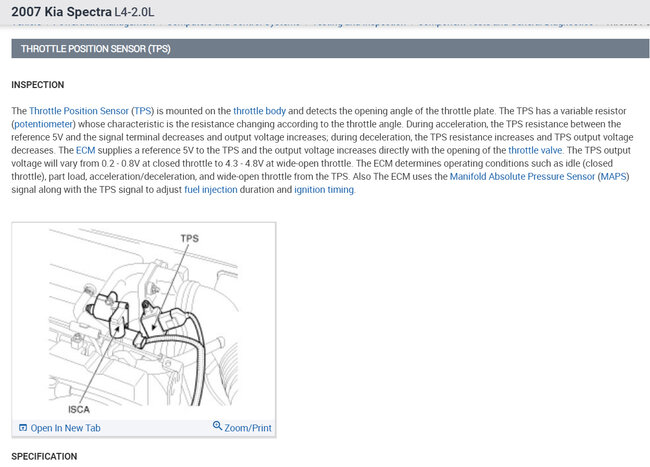This screenshot has width=650, height=467.
Task: Click the SPECIFICATION heading
Action: (44, 457)
